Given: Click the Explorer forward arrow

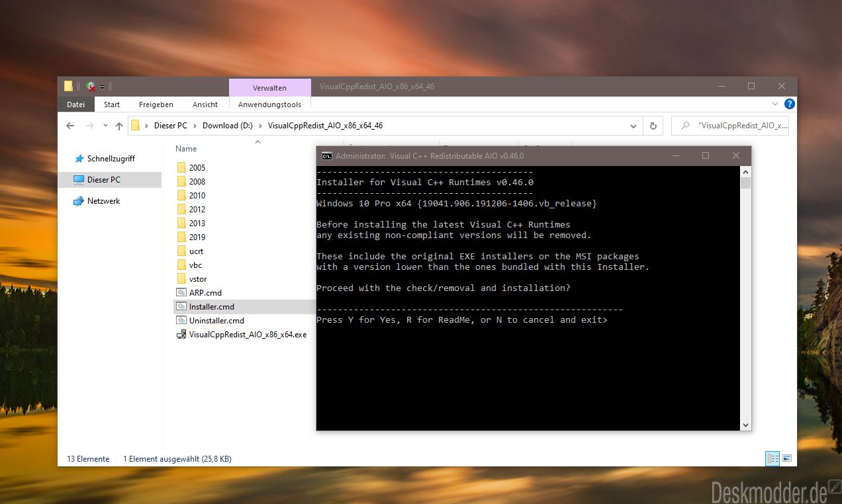Looking at the screenshot, I should point(89,126).
